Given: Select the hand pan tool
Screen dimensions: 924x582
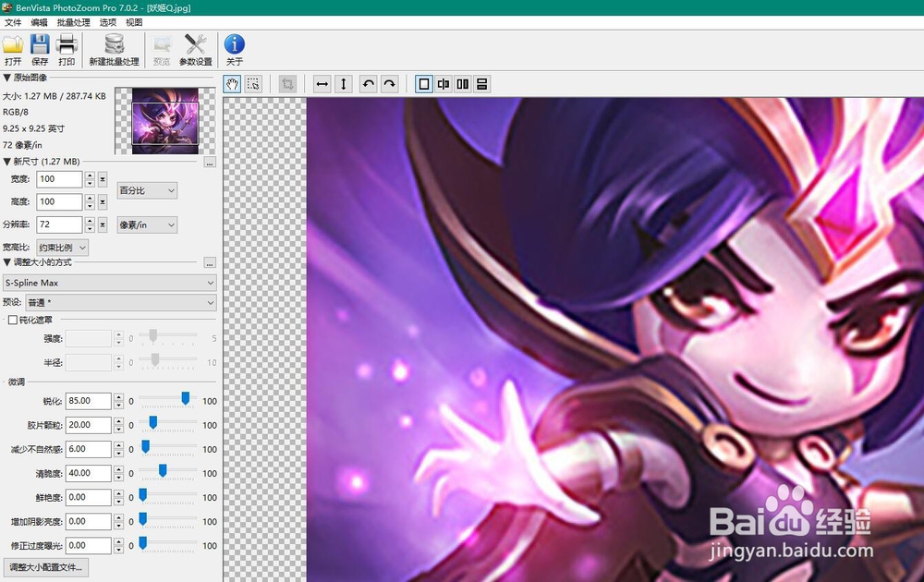Looking at the screenshot, I should (232, 84).
